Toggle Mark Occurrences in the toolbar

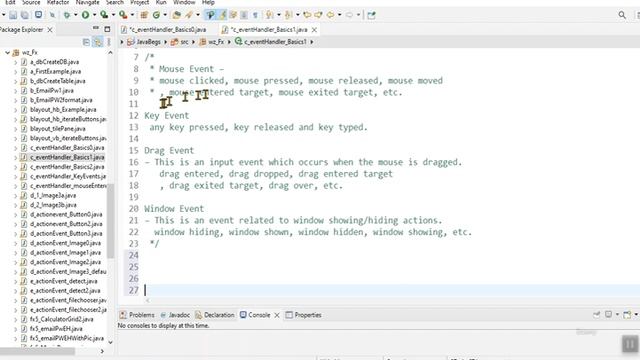click(222, 15)
